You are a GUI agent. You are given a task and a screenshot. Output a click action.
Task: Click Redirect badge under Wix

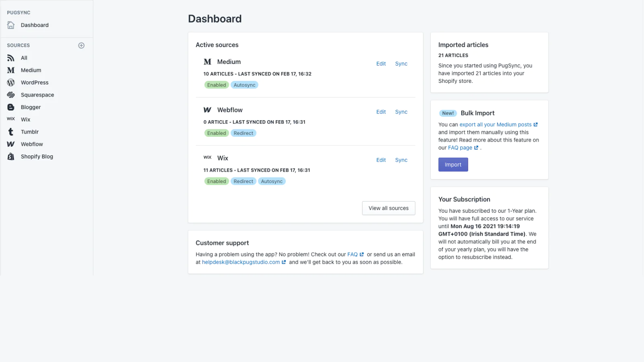243,181
